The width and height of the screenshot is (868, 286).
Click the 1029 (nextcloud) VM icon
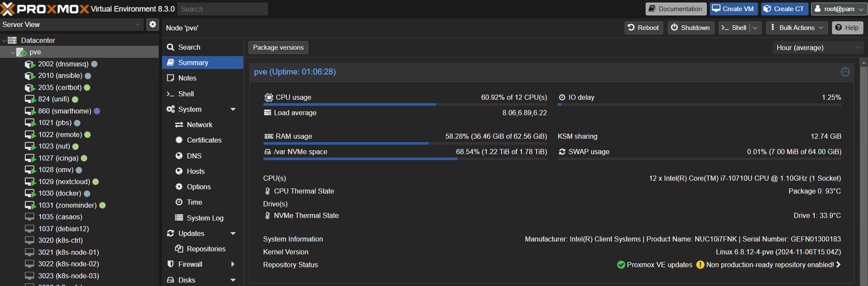pyautogui.click(x=30, y=182)
